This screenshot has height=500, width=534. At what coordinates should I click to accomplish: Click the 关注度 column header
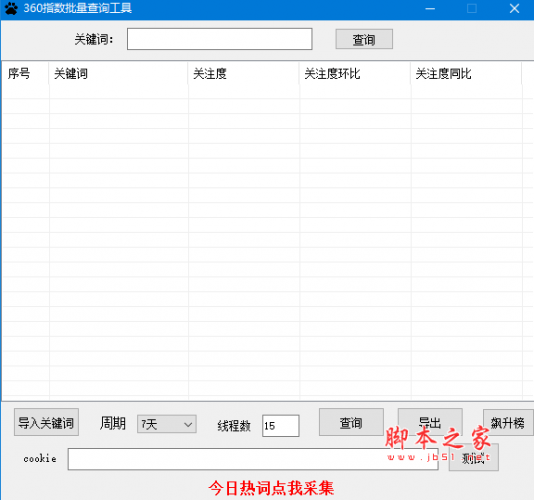coord(244,74)
